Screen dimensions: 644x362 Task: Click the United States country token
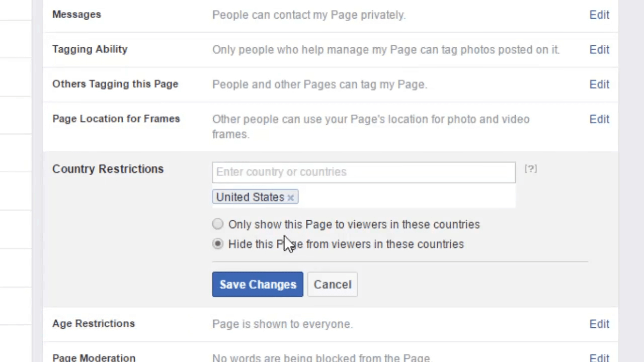point(250,197)
